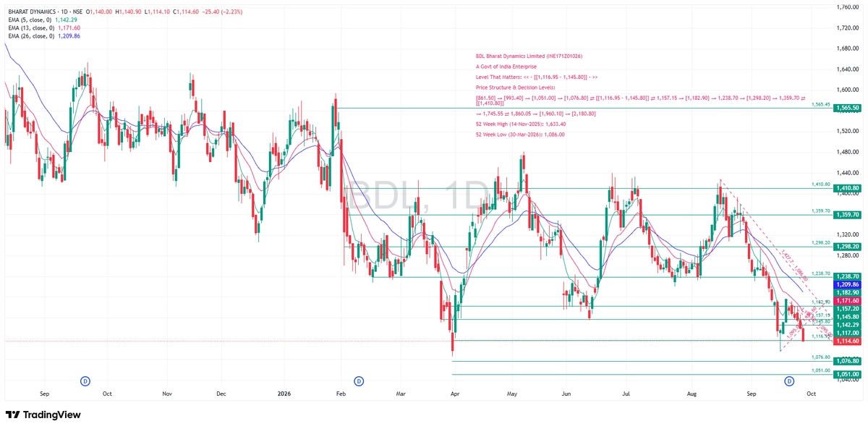Image resolution: width=868 pixels, height=429 pixels.
Task: Click the Aug label on the time axis
Action: pyautogui.click(x=692, y=394)
